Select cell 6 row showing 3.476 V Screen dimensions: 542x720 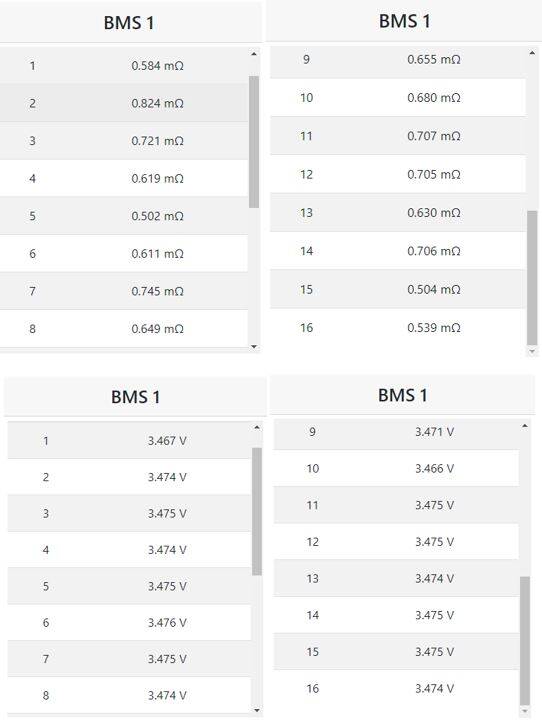click(130, 622)
